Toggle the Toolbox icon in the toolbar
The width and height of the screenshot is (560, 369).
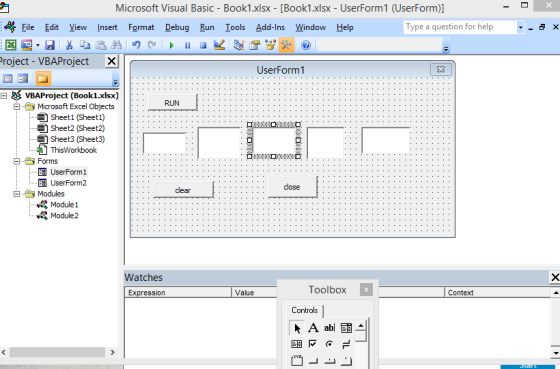[x=286, y=45]
